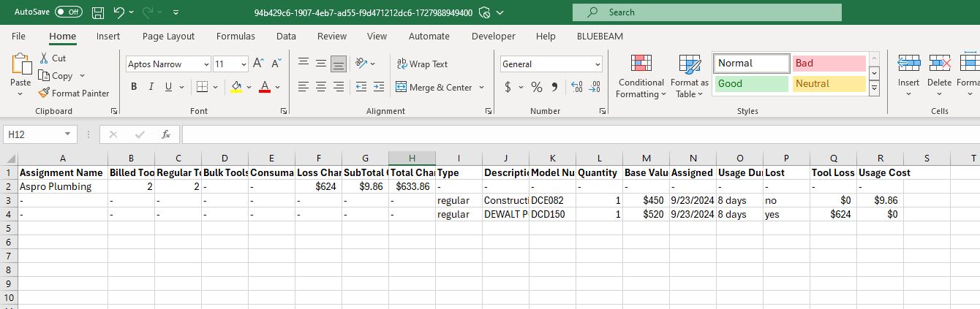Image resolution: width=980 pixels, height=309 pixels.
Task: Select column H header
Action: pos(412,159)
